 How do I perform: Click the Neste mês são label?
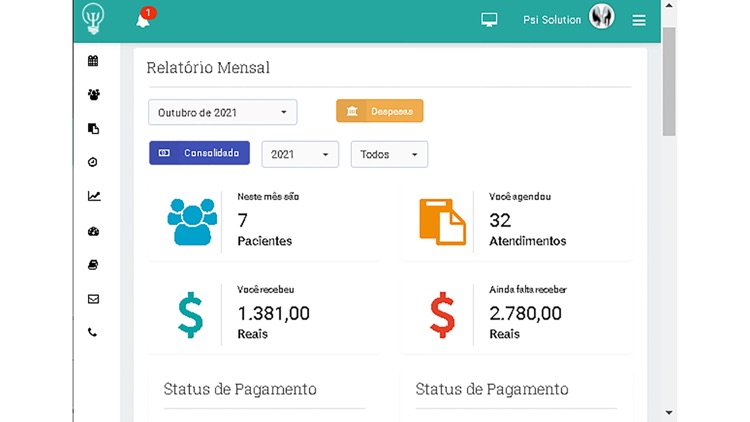pyautogui.click(x=268, y=197)
